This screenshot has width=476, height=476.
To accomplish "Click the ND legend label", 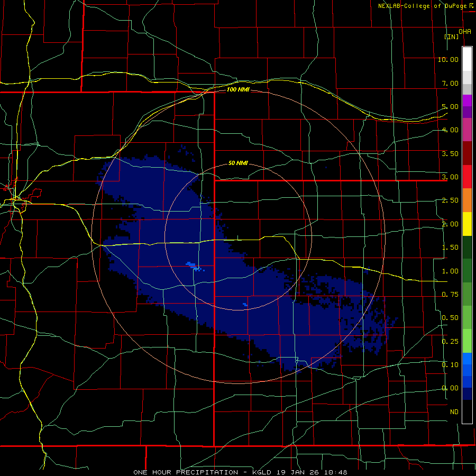I will 454,412.
